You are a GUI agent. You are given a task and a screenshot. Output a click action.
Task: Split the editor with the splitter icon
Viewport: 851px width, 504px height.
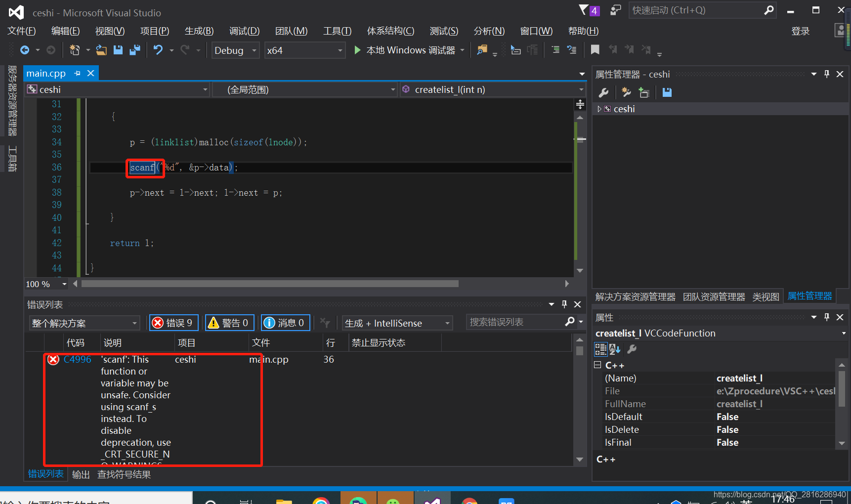[580, 104]
